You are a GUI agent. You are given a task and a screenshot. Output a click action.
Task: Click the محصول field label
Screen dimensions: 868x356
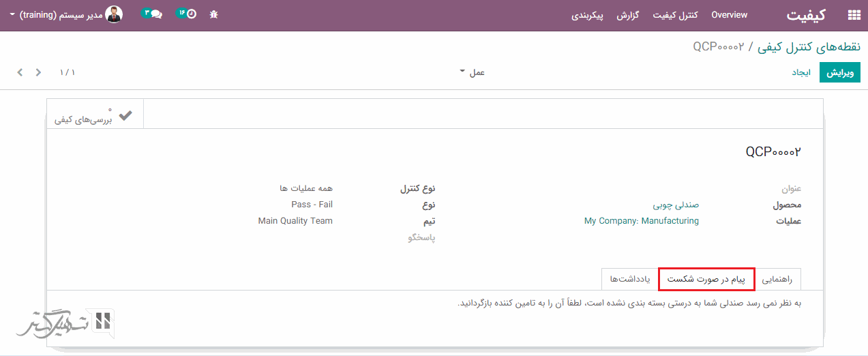pos(787,205)
